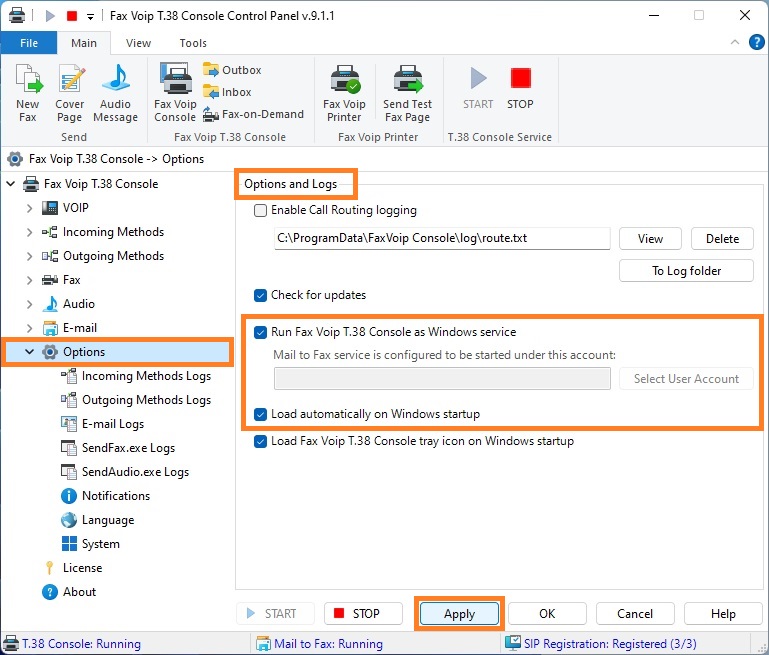This screenshot has width=769, height=655.
Task: Collapse the Options node arrow
Action: (x=29, y=352)
